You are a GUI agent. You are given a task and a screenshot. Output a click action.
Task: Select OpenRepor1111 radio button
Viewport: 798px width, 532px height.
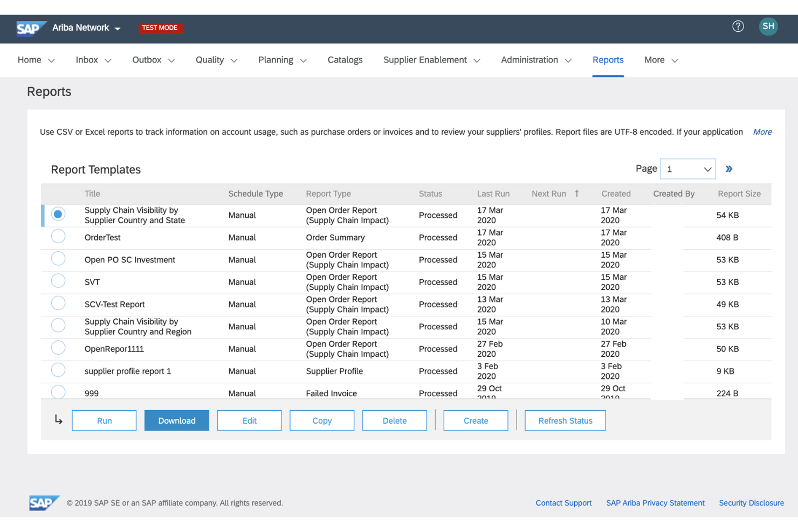tap(58, 348)
